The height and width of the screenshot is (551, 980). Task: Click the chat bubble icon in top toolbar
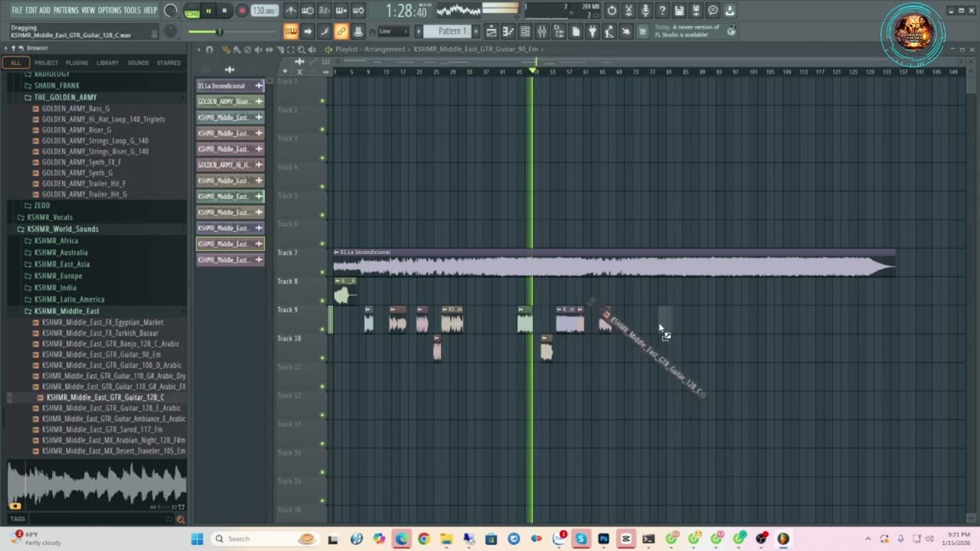(713, 11)
